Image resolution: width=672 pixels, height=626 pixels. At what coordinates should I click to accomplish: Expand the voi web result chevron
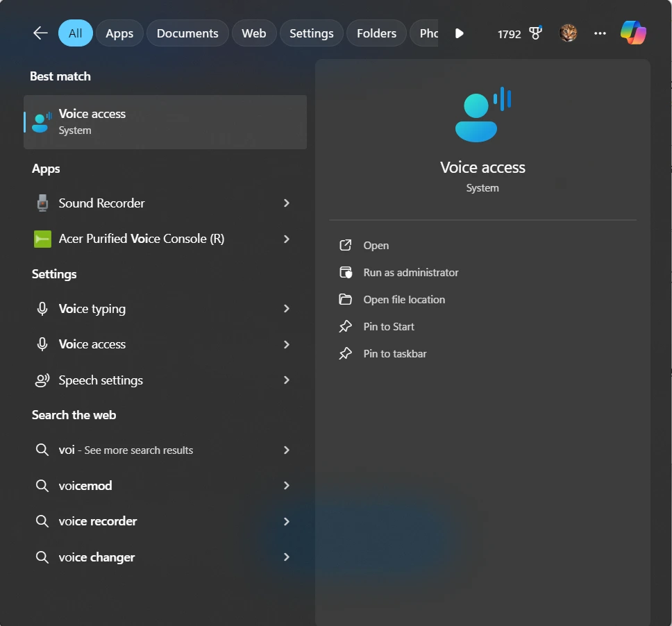pos(287,450)
